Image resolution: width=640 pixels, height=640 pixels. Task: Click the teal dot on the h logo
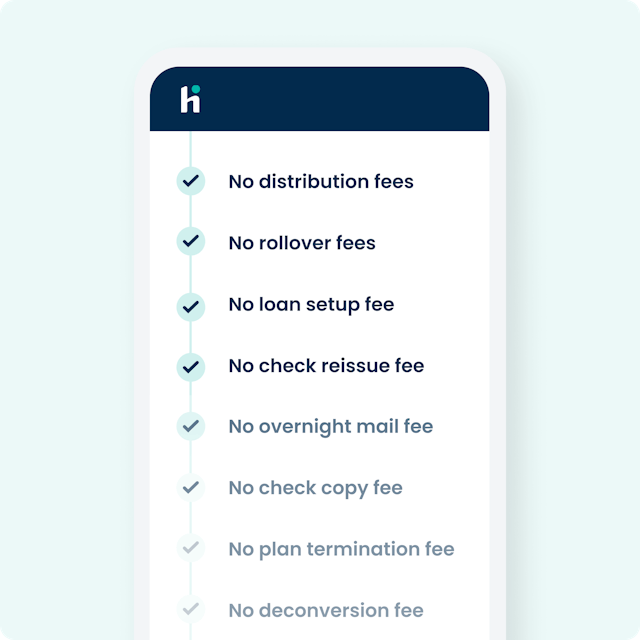196,89
